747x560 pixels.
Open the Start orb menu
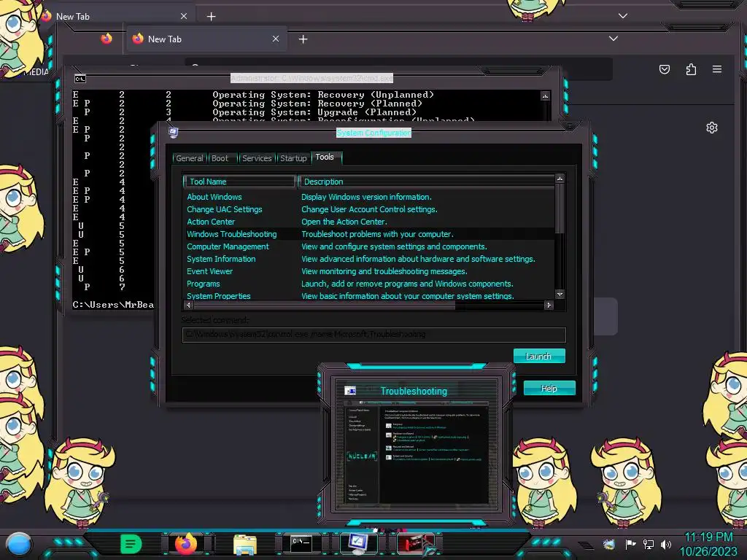click(19, 544)
